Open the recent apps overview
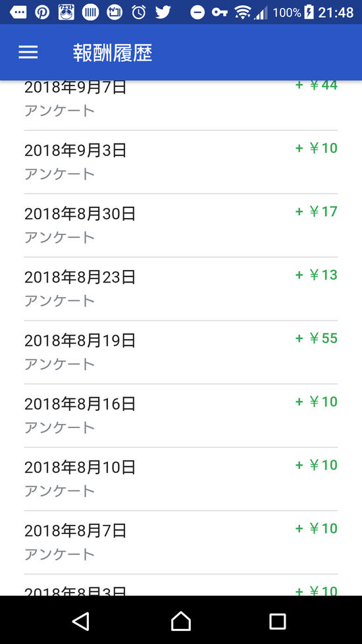The image size is (362, 644). (x=278, y=621)
